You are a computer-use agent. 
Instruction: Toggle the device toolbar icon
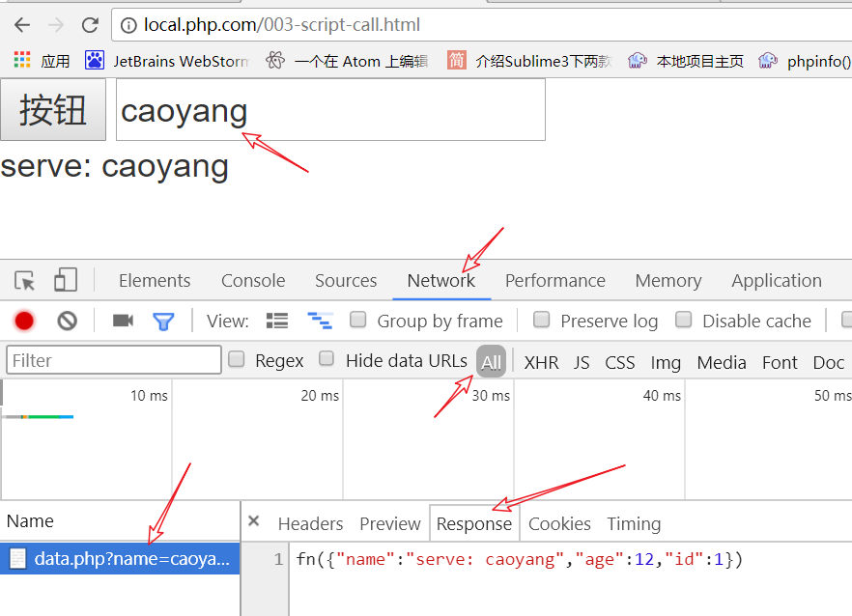(x=65, y=281)
